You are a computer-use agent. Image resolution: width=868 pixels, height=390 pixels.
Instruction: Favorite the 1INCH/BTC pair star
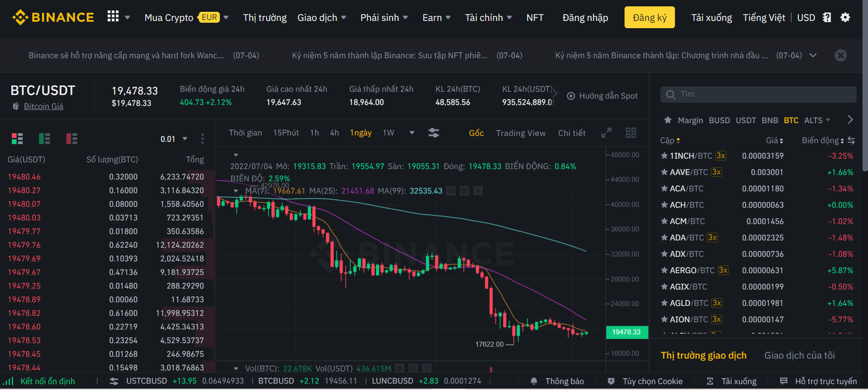(665, 156)
